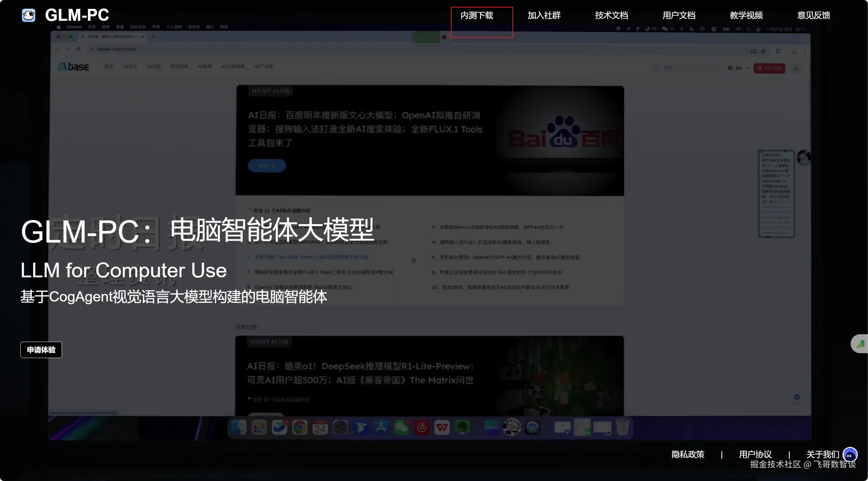Open the 教学视频 navigation item
The image size is (868, 481).
[746, 15]
